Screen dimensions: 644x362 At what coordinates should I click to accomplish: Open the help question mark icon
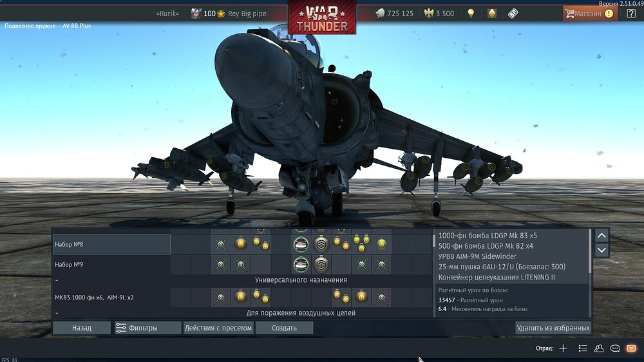coord(630,14)
